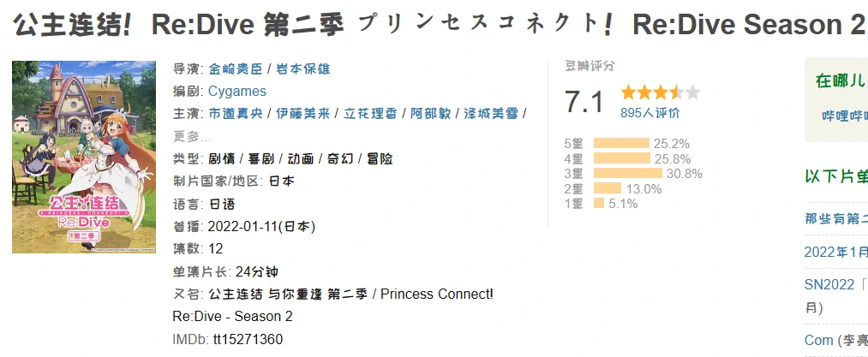Open cast member 阿部敦's page

(x=431, y=114)
